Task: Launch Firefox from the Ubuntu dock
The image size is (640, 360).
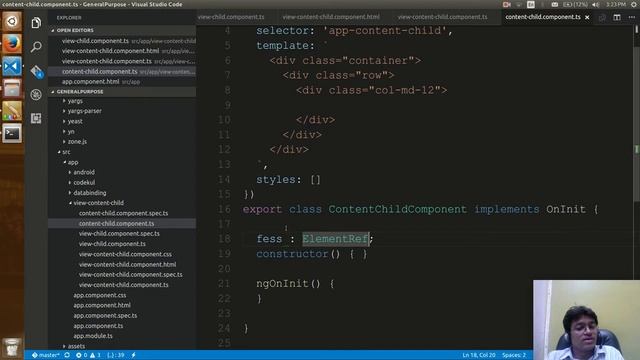Action: pos(12,43)
